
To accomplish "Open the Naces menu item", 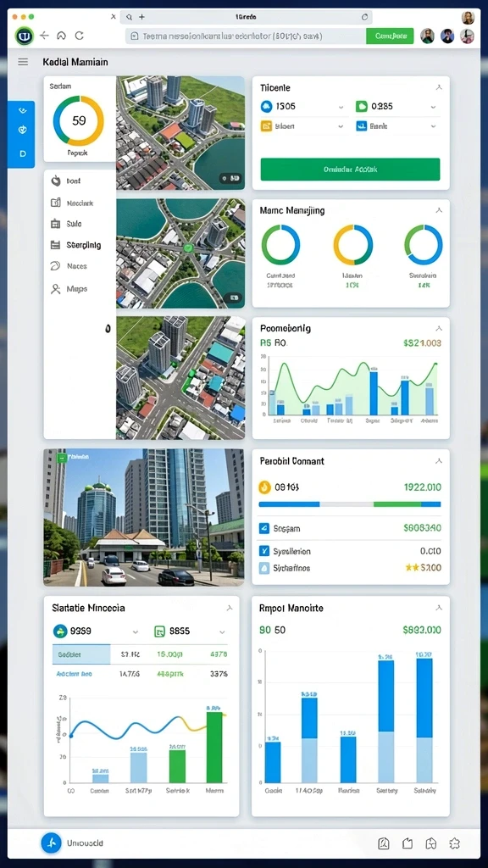I will click(x=77, y=266).
